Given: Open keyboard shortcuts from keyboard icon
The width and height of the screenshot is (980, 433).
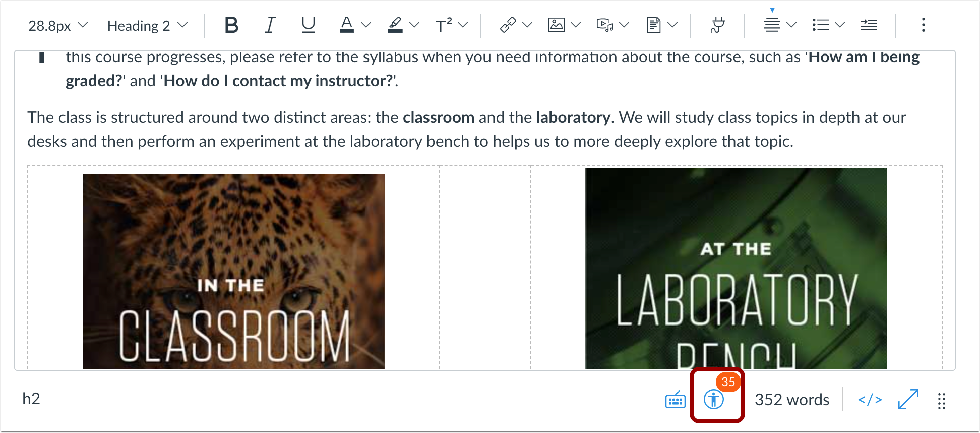Looking at the screenshot, I should [x=676, y=400].
